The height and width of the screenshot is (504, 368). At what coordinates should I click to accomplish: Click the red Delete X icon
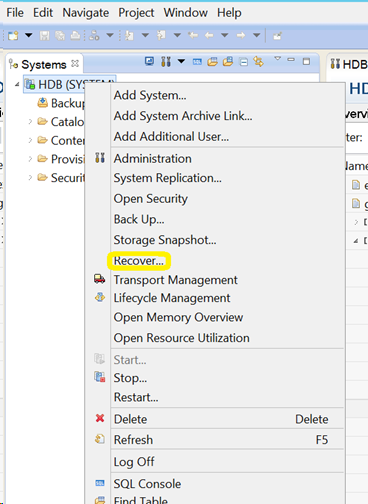pyautogui.click(x=100, y=418)
